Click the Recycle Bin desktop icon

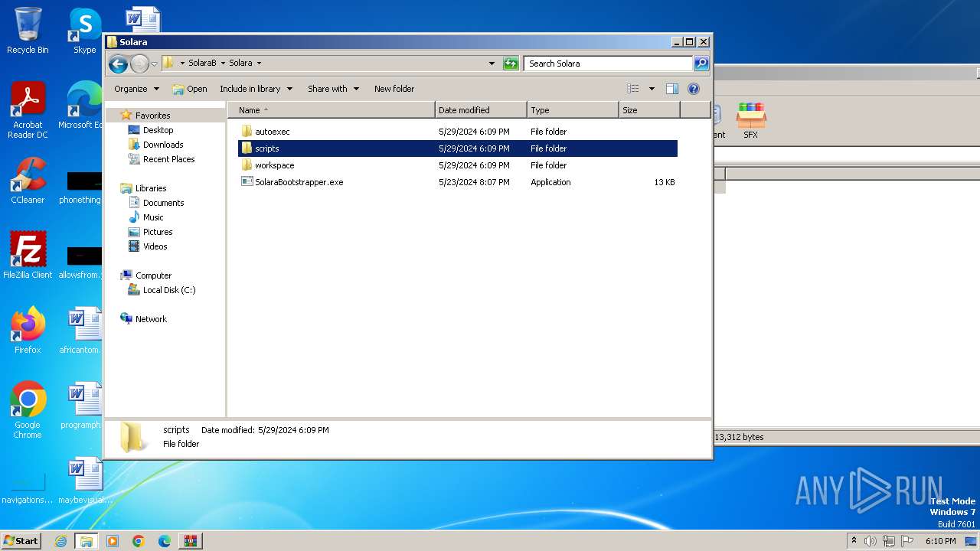(x=28, y=31)
